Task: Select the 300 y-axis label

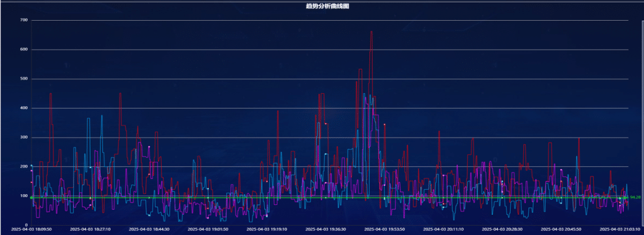Action: [x=23, y=137]
